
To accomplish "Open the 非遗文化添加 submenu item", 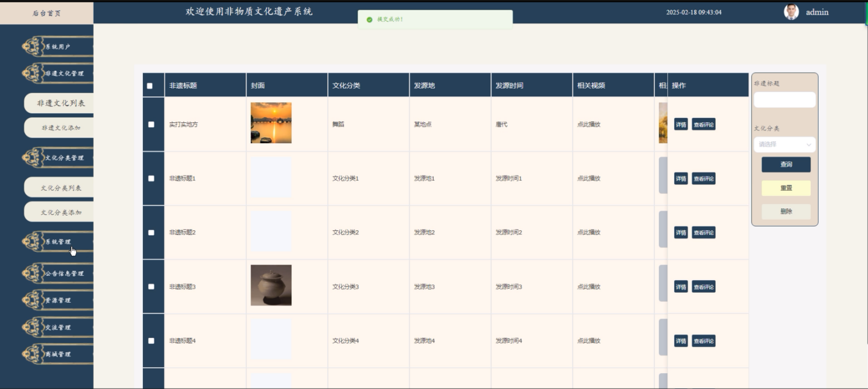I will (x=60, y=128).
